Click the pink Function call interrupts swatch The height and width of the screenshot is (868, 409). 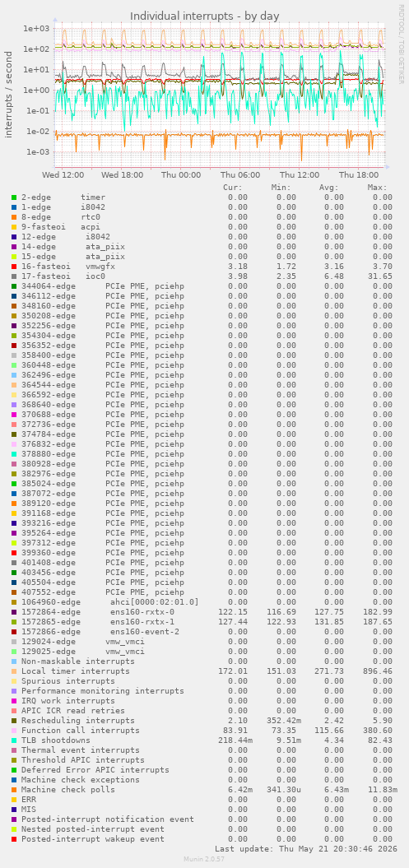[x=14, y=730]
